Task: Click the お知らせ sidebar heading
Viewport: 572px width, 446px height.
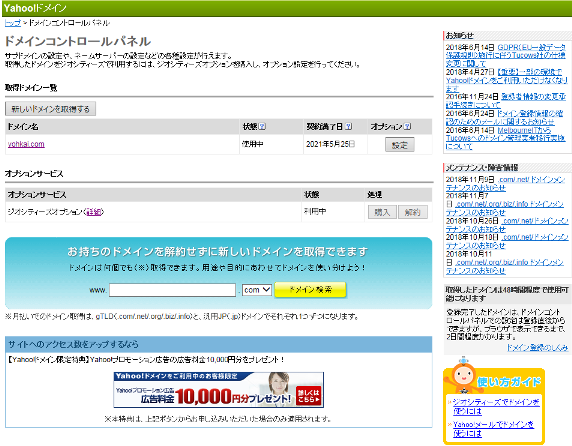Action: click(x=460, y=35)
